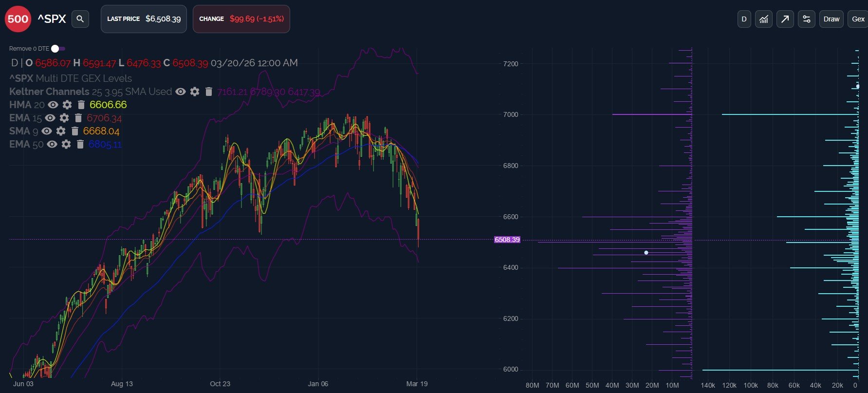The height and width of the screenshot is (393, 868).
Task: Delete the SMA 9 indicator
Action: (75, 131)
